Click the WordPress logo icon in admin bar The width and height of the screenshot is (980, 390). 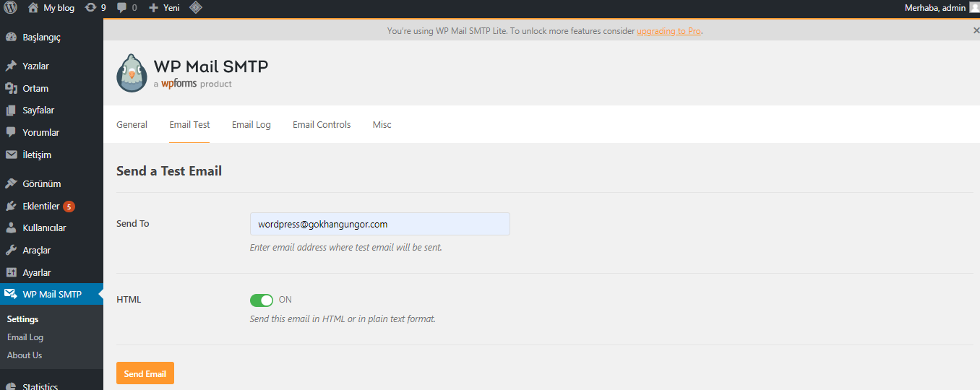[x=11, y=8]
